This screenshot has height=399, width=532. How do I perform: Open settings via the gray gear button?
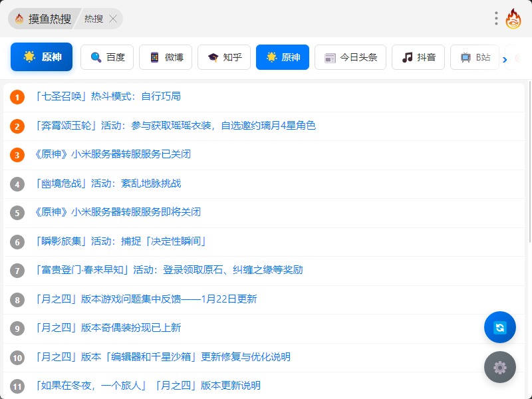[x=500, y=367]
